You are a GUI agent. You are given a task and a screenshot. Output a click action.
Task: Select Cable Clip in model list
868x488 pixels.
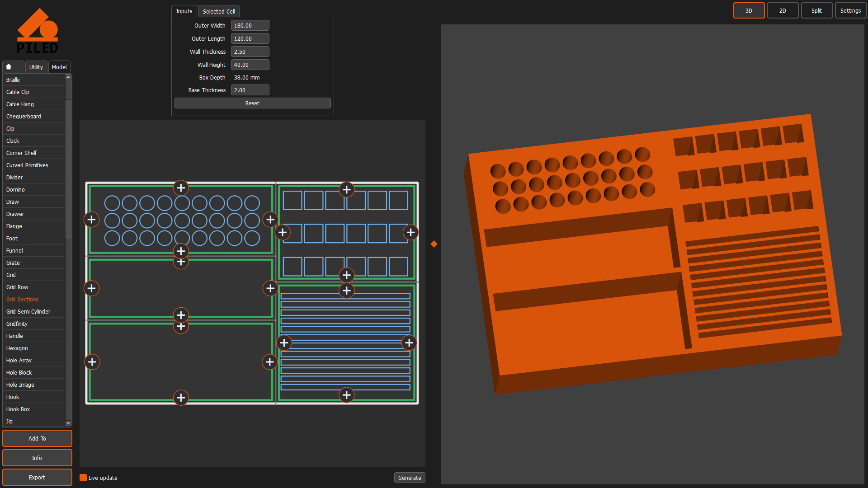tap(34, 92)
